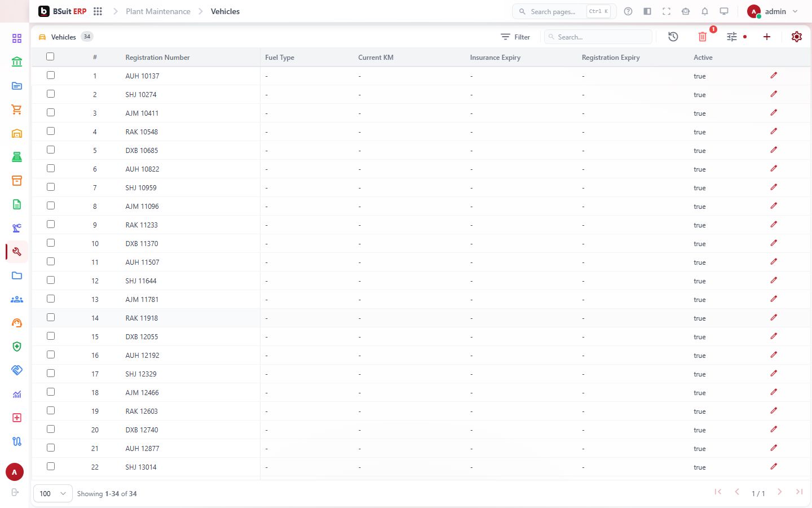Check the box for SHJ 10274
The height and width of the screenshot is (508, 812).
[51, 94]
